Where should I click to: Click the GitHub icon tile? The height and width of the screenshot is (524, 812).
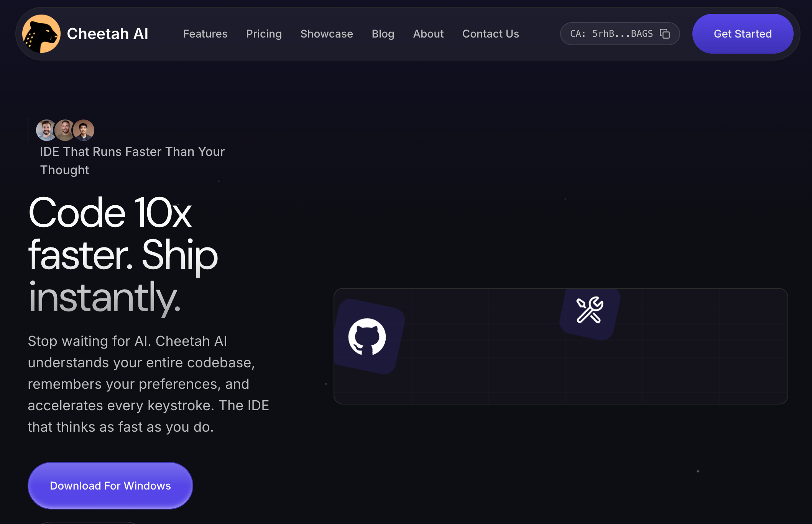click(x=367, y=337)
